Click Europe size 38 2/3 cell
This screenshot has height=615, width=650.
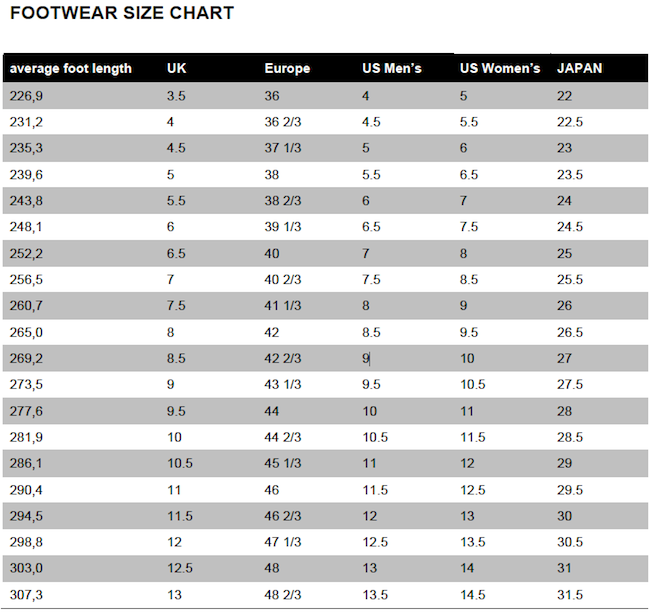283,201
